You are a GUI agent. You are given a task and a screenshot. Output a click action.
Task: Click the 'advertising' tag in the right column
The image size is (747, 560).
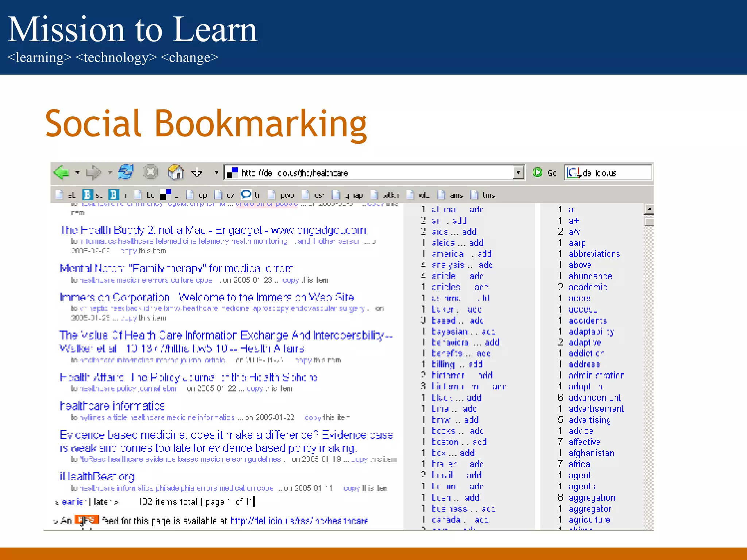[x=589, y=420]
